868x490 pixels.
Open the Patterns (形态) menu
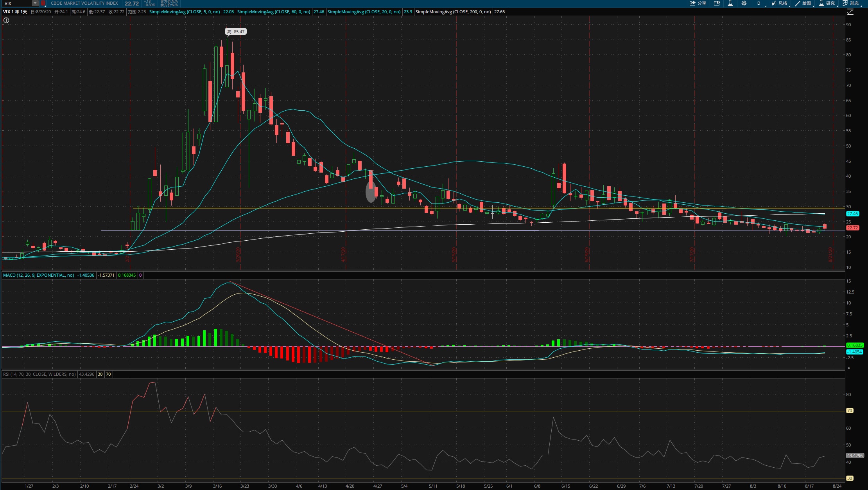click(x=851, y=3)
